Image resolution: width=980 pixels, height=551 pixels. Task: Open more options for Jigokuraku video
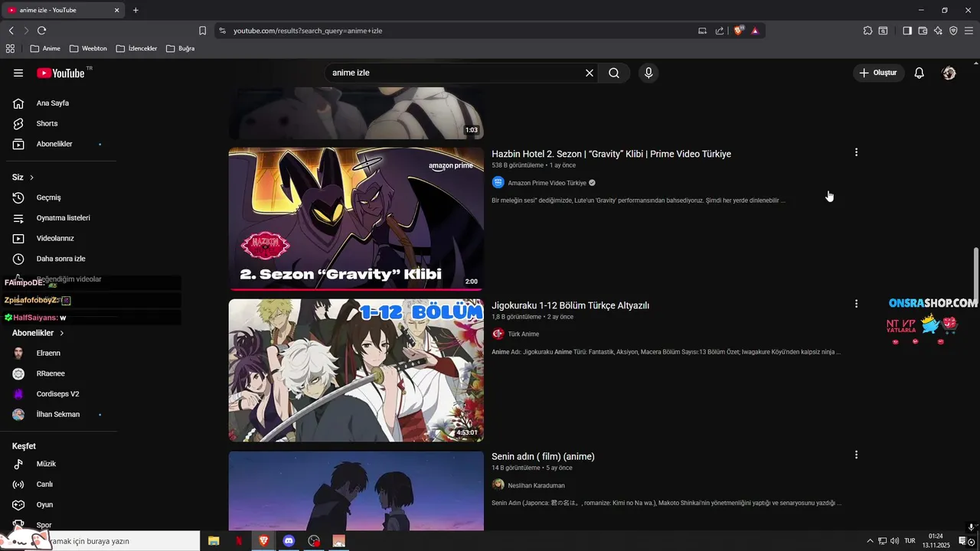pyautogui.click(x=856, y=304)
